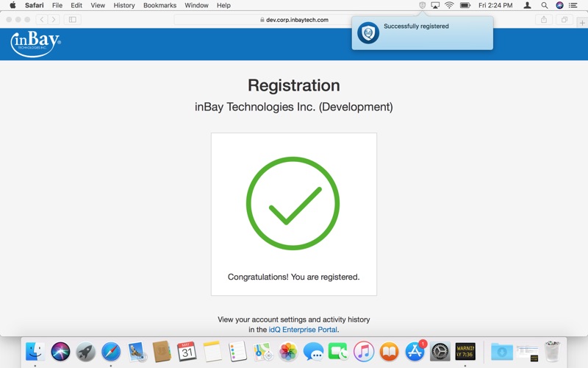Viewport: 588px width, 368px height.
Task: Open the user account menu icon
Action: tap(527, 5)
